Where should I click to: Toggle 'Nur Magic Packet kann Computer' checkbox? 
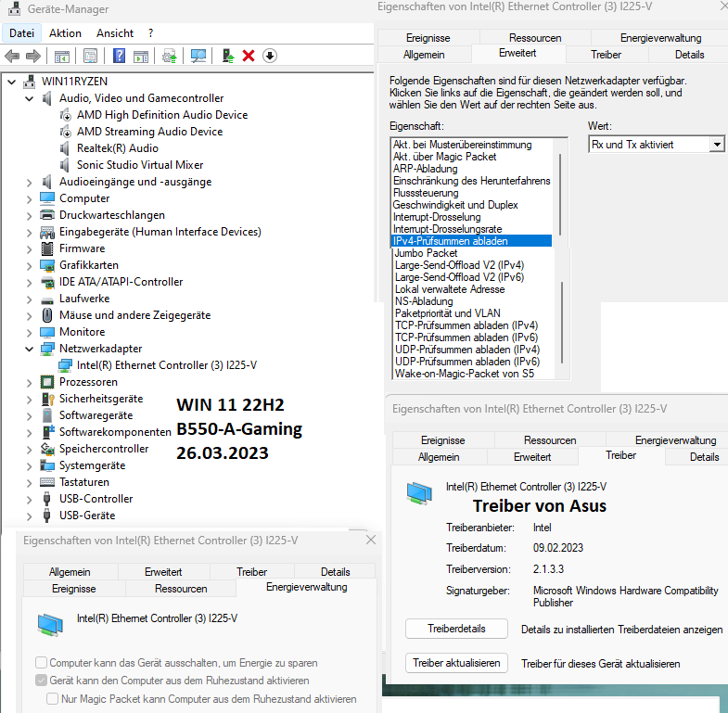point(53,698)
